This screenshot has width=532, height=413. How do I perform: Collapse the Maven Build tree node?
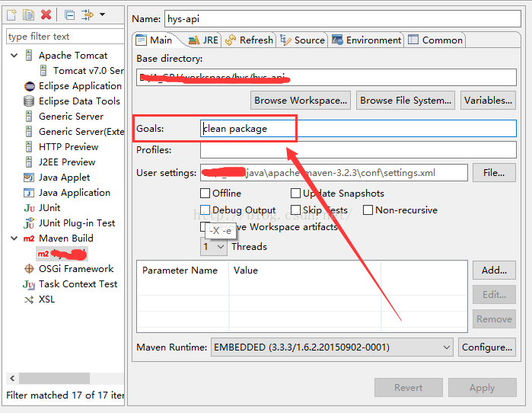click(14, 238)
